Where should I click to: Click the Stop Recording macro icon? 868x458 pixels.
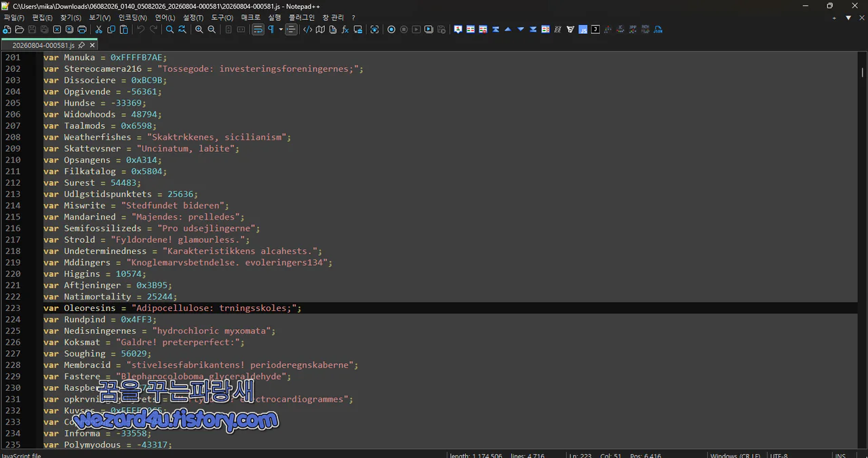click(x=403, y=30)
